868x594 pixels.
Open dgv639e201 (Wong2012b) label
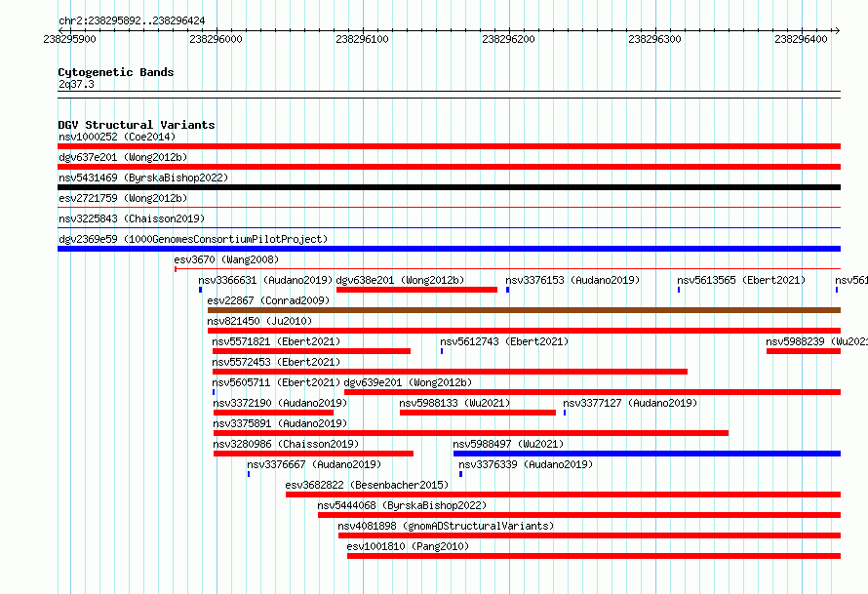pyautogui.click(x=408, y=382)
